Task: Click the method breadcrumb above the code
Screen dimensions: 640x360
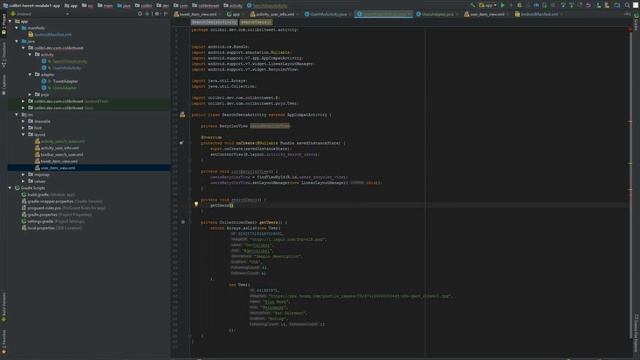Action: point(256,22)
